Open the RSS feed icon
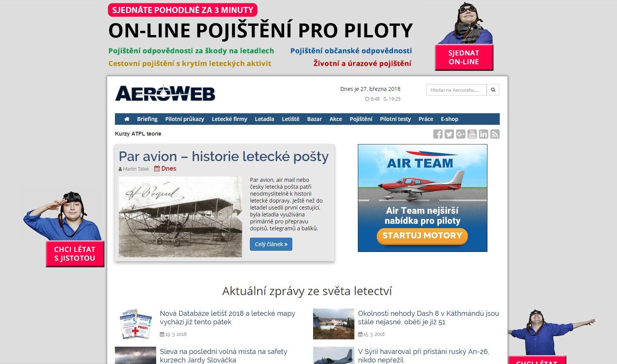Image resolution: width=617 pixels, height=364 pixels. click(x=495, y=134)
